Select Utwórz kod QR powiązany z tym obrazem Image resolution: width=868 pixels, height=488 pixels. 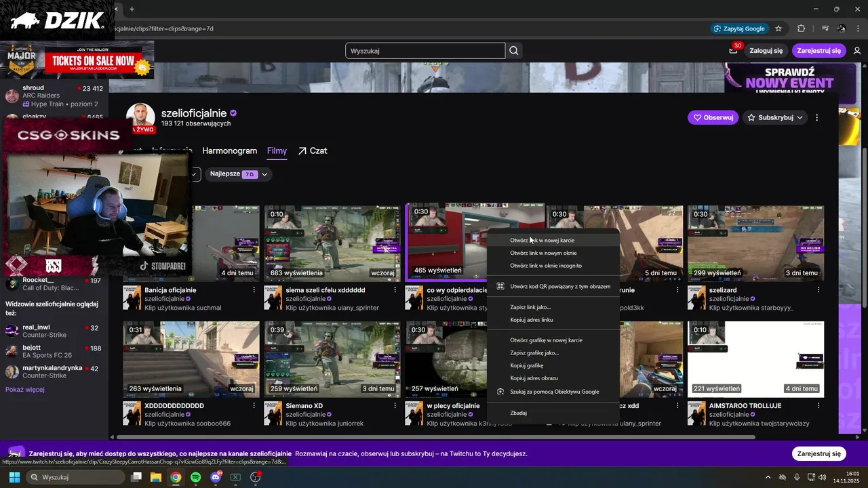coord(553,286)
